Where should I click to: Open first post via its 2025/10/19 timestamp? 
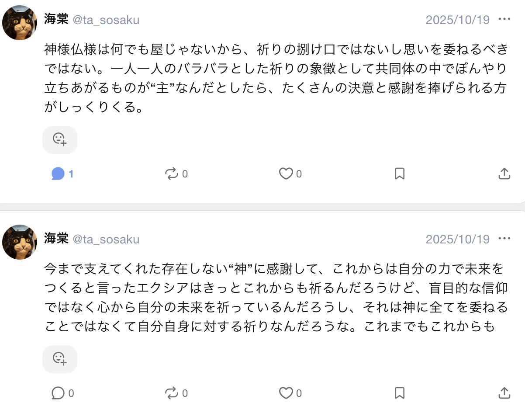[x=457, y=20]
